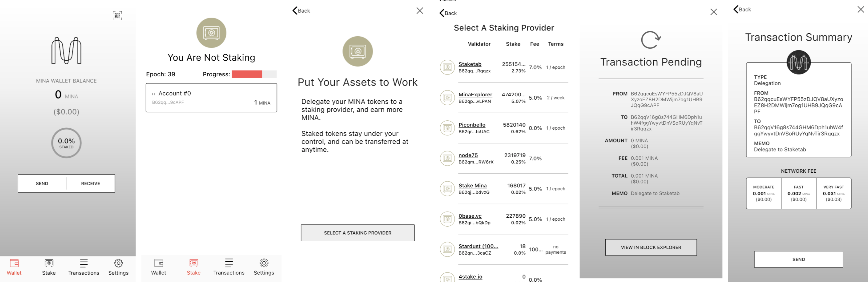Viewport: 868px width, 282px height.
Task: Click the node75 validator safe icon
Action: click(447, 158)
